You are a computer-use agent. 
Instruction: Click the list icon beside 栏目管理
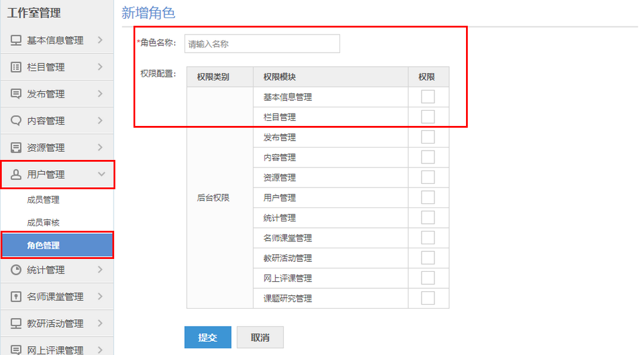coord(16,67)
